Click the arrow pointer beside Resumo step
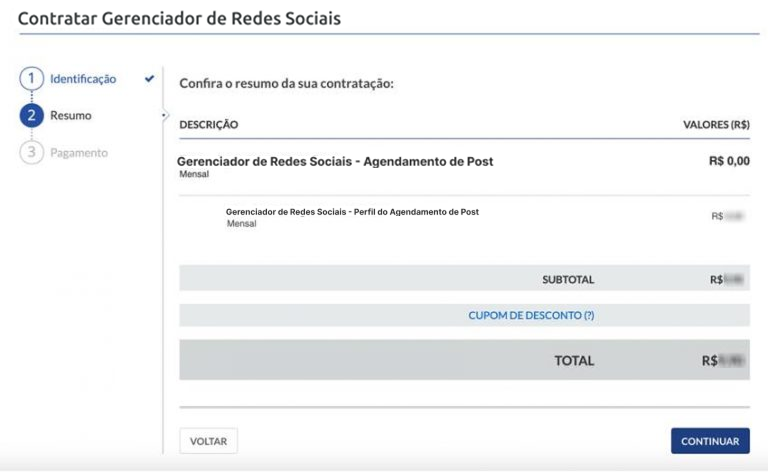This screenshot has width=768, height=472. 164,116
